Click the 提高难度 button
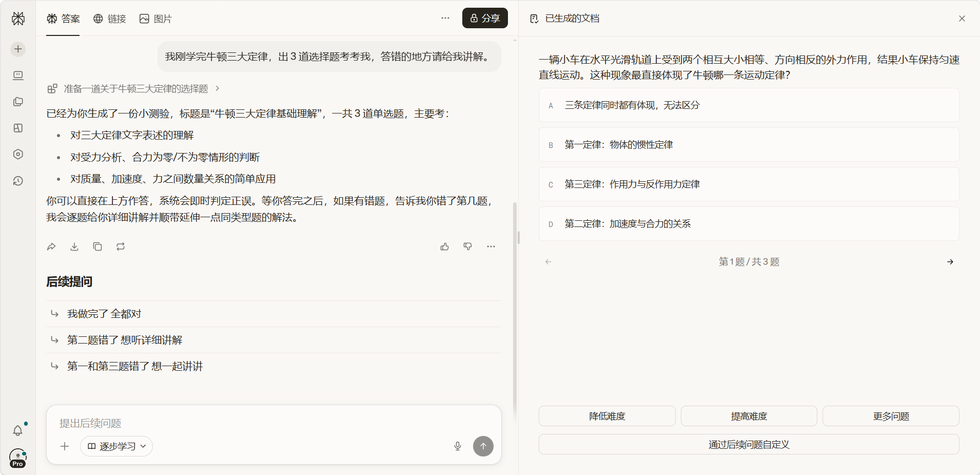The width and height of the screenshot is (980, 475). pyautogui.click(x=749, y=416)
